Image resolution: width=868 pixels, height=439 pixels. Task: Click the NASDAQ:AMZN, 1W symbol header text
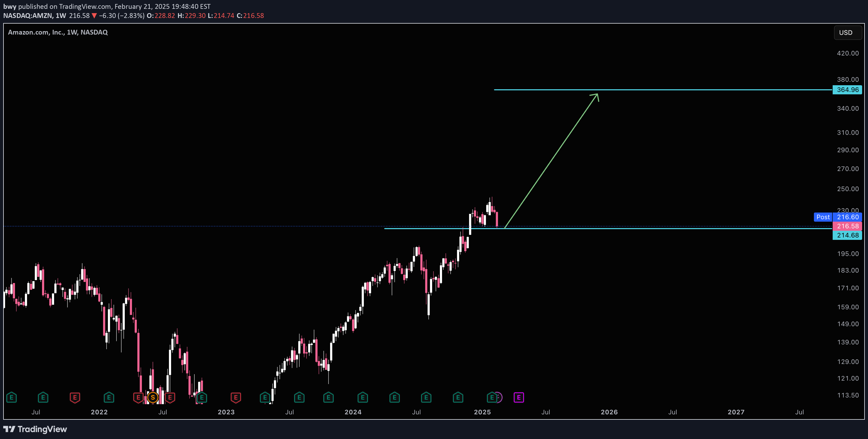[35, 16]
